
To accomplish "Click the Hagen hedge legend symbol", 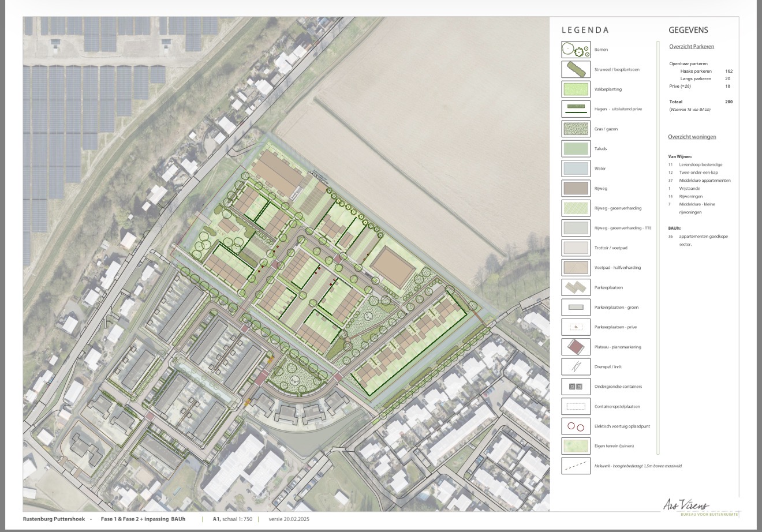I will [576, 109].
